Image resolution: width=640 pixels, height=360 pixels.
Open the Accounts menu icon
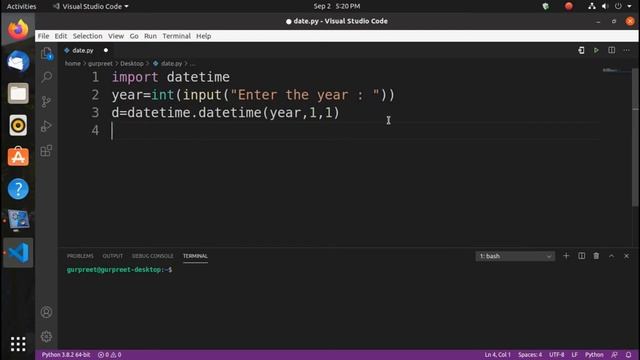(x=47, y=312)
